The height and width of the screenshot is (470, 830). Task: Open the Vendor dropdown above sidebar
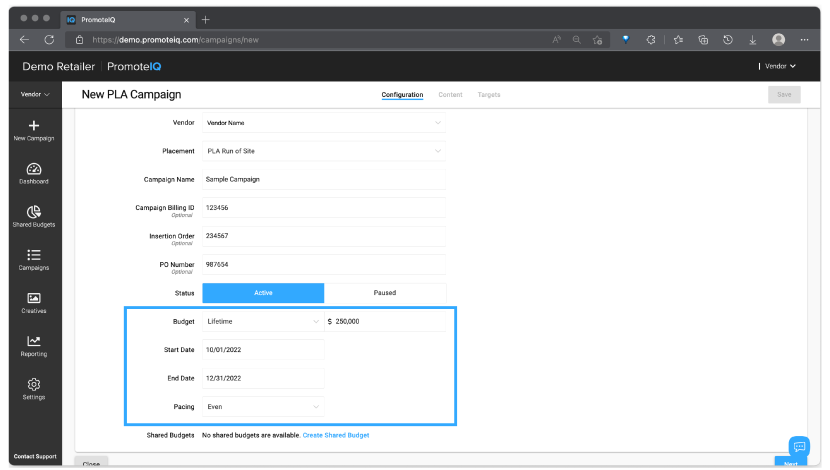[x=35, y=94]
